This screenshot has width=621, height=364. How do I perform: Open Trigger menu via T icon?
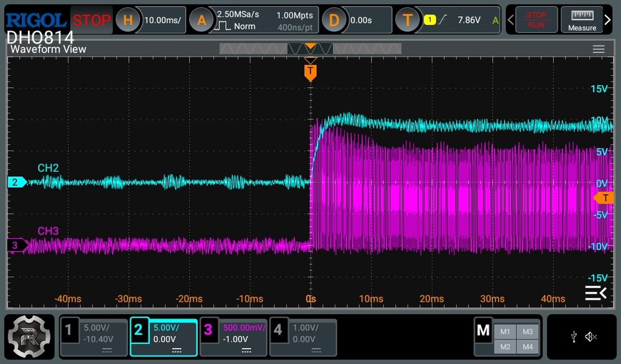tap(408, 20)
